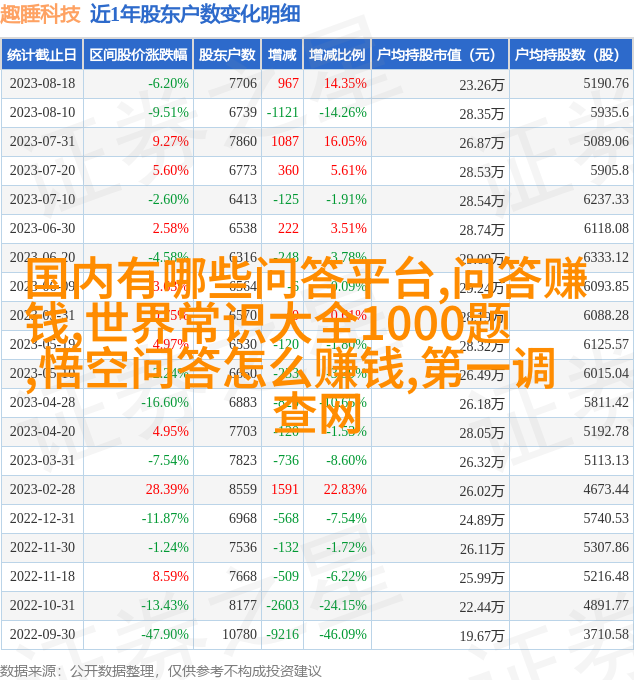Click the 数据来源 disclaimer footer text
634x680 pixels.
point(160,671)
